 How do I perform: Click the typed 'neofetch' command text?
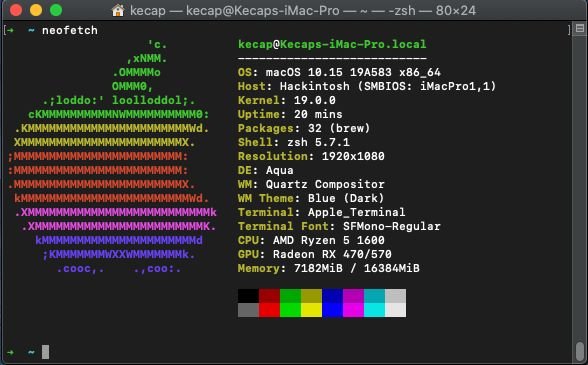point(70,30)
